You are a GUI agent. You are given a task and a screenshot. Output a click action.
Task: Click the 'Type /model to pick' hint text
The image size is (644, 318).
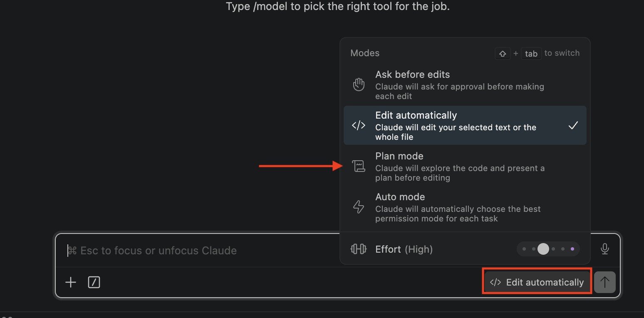338,7
